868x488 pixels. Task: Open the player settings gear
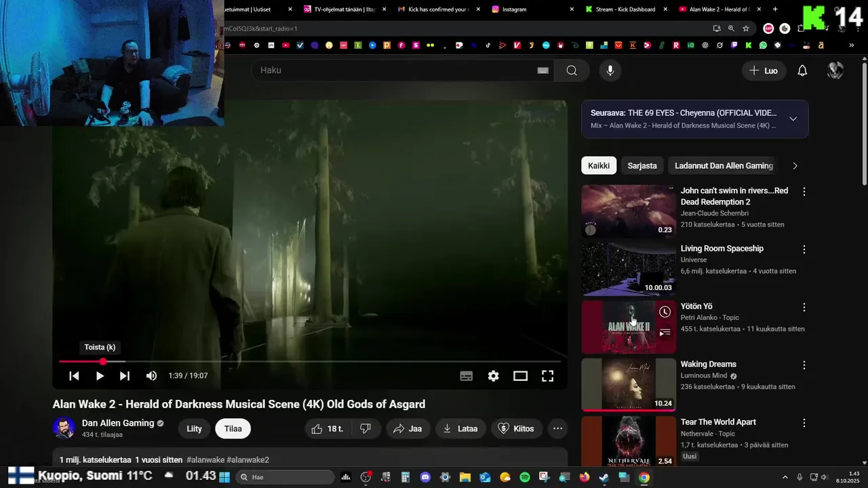point(493,375)
